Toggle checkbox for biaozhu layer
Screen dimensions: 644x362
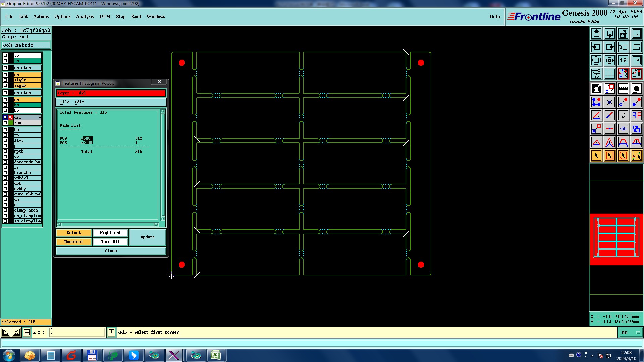(x=5, y=173)
